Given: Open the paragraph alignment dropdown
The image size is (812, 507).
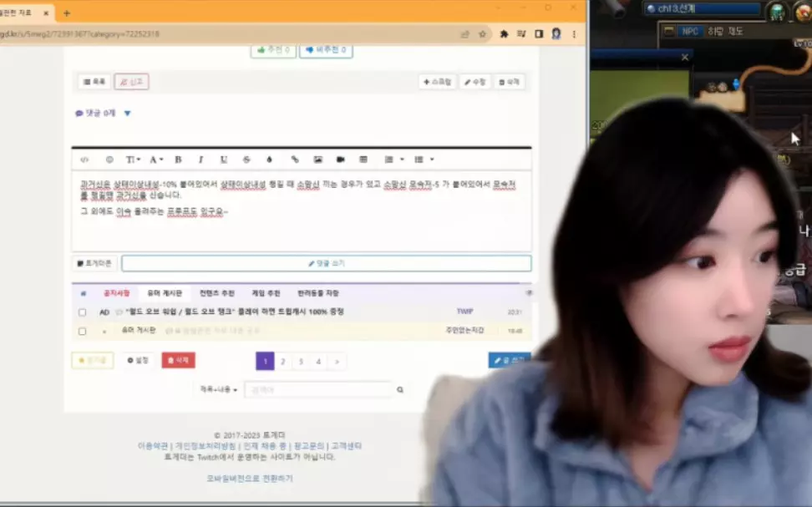Looking at the screenshot, I should point(394,160).
